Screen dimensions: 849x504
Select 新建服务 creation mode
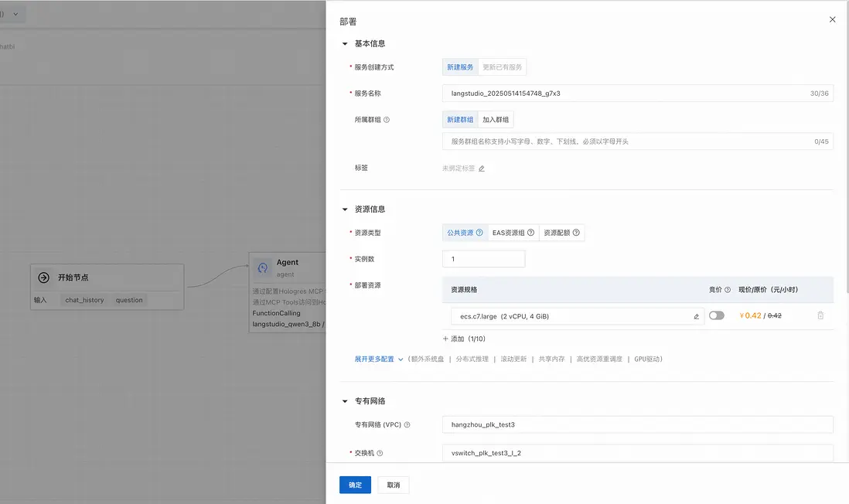click(x=460, y=67)
